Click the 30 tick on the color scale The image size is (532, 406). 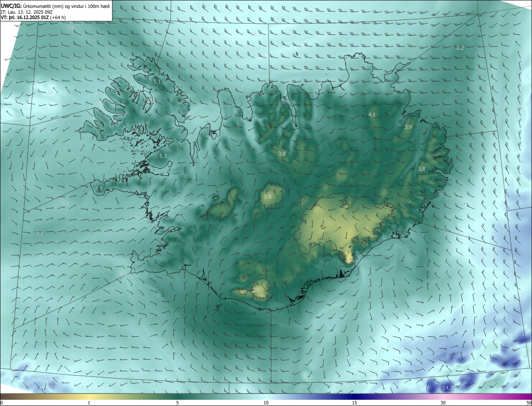pyautogui.click(x=443, y=403)
